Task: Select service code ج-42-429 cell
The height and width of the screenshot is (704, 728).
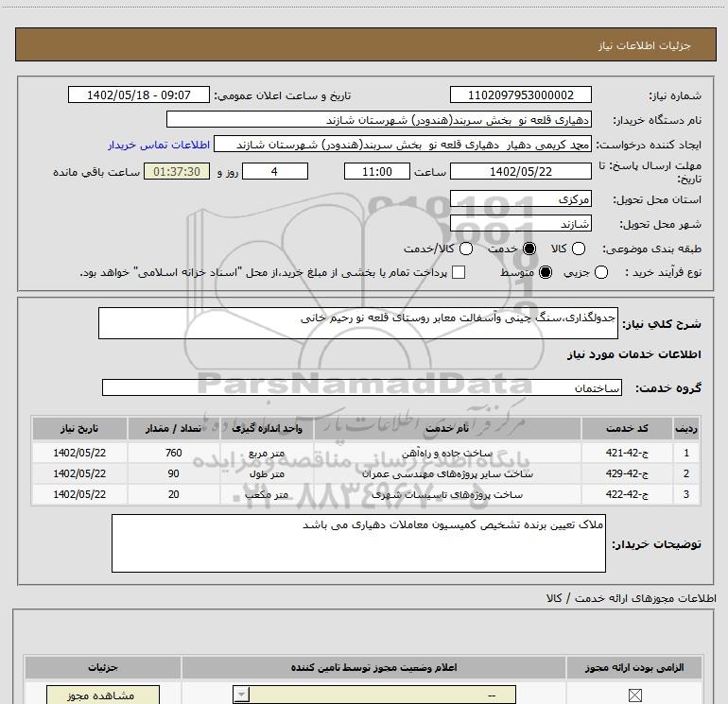Action: (x=627, y=473)
